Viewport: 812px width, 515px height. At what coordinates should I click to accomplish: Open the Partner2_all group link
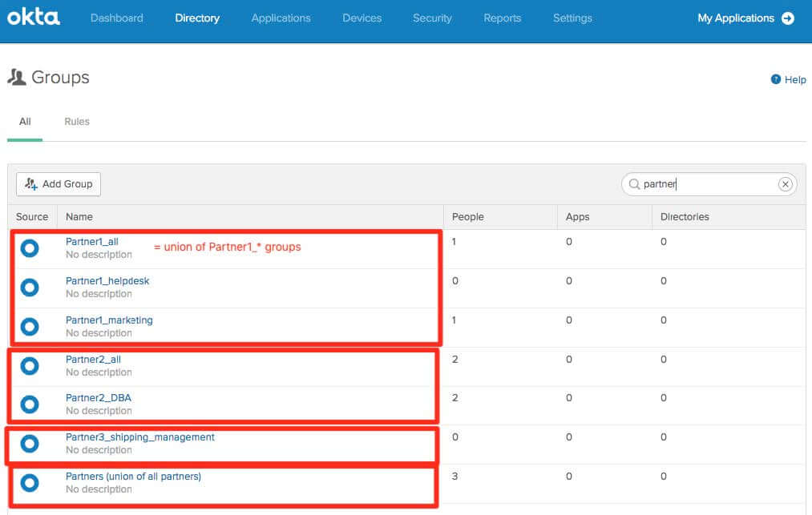(93, 360)
